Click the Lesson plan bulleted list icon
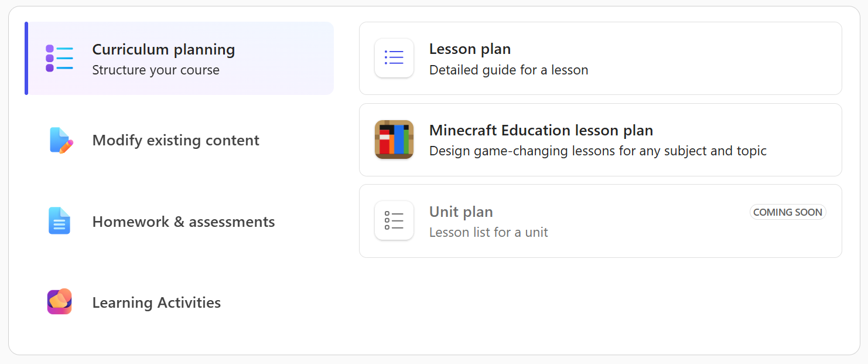The image size is (868, 364). (x=394, y=57)
